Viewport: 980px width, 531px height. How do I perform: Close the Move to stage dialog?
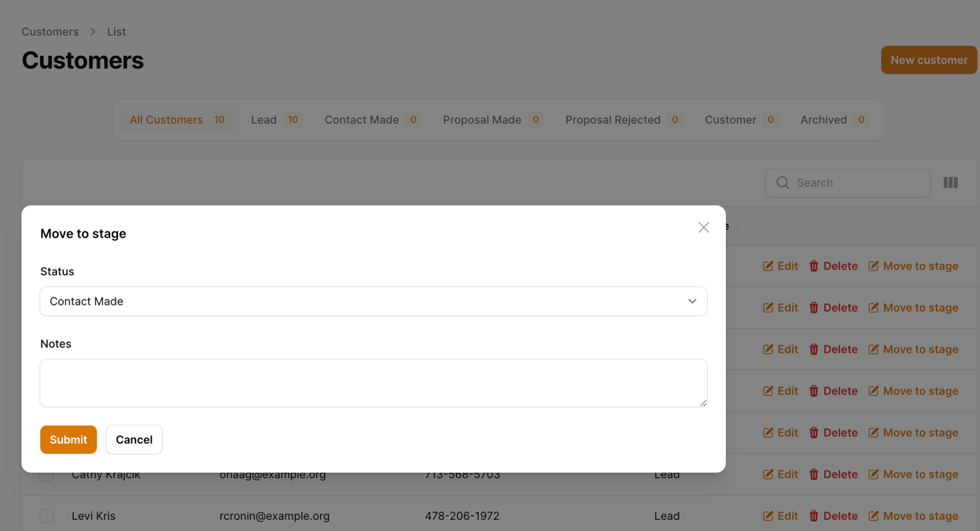703,227
